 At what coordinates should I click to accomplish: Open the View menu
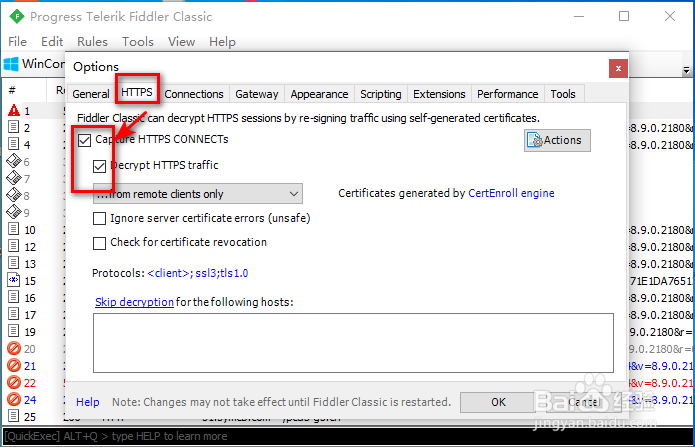(x=181, y=42)
